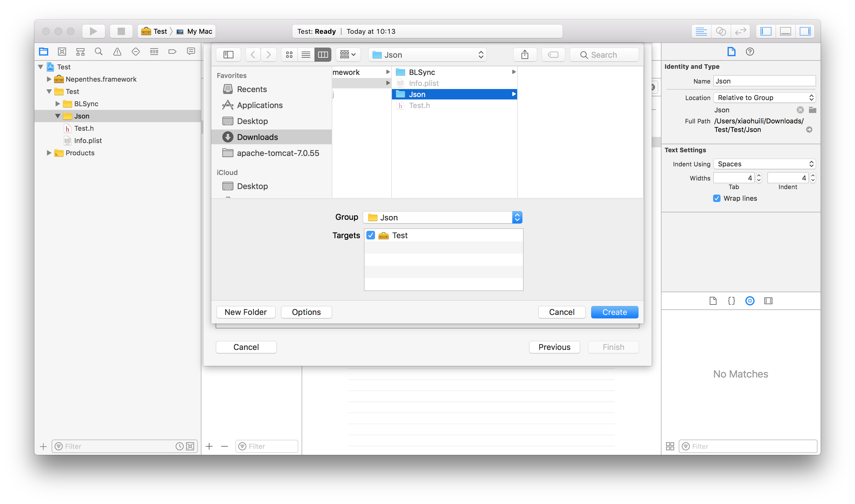Select the Json folder in browser column
The image size is (855, 504).
click(454, 95)
